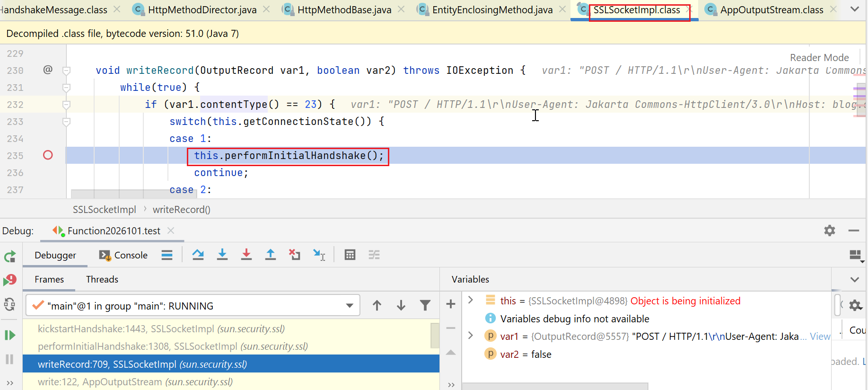Expand the 'this' SSLSocketImpl variable
The height and width of the screenshot is (390, 868).
click(471, 300)
